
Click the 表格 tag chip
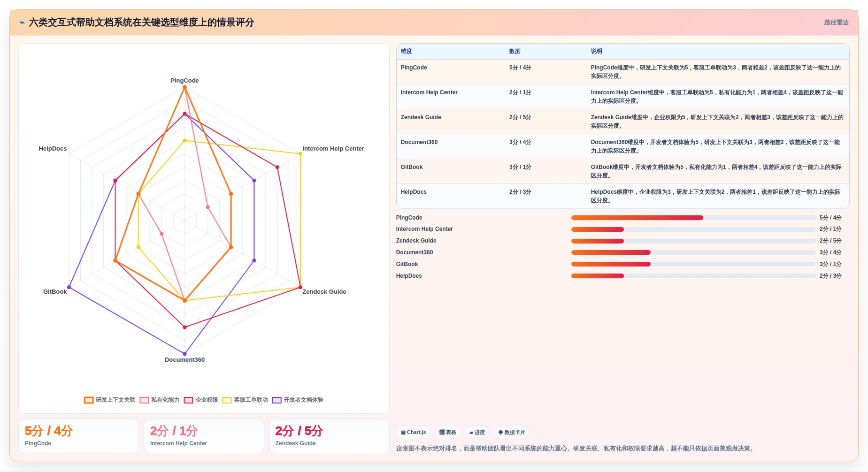448,433
